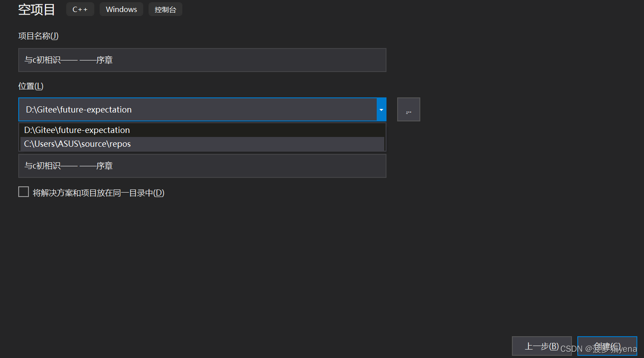This screenshot has height=358, width=644.
Task: Click the 空项目 heading
Action: [x=36, y=9]
